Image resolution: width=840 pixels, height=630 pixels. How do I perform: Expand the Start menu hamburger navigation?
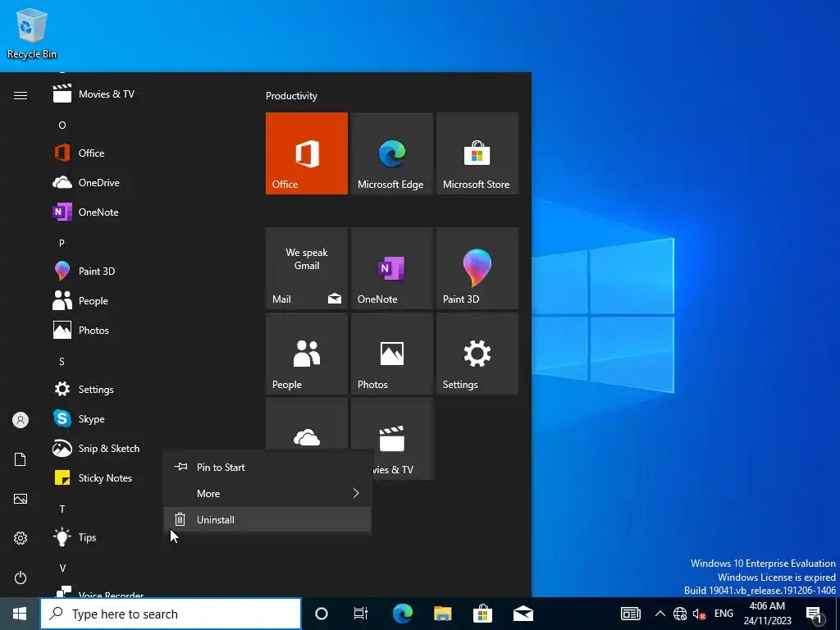point(21,95)
